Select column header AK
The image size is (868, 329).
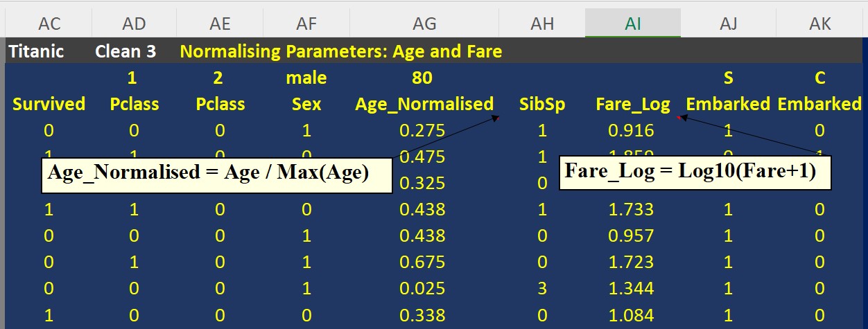pyautogui.click(x=820, y=24)
